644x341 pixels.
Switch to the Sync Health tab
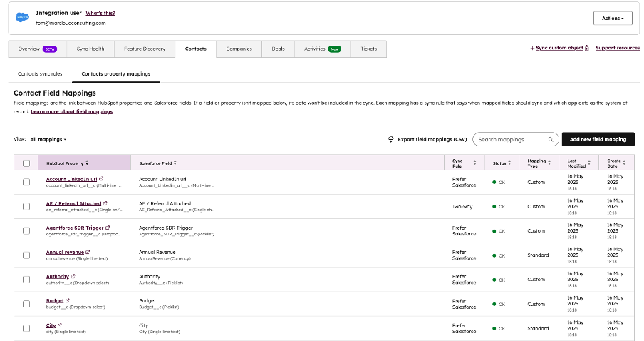pyautogui.click(x=90, y=49)
